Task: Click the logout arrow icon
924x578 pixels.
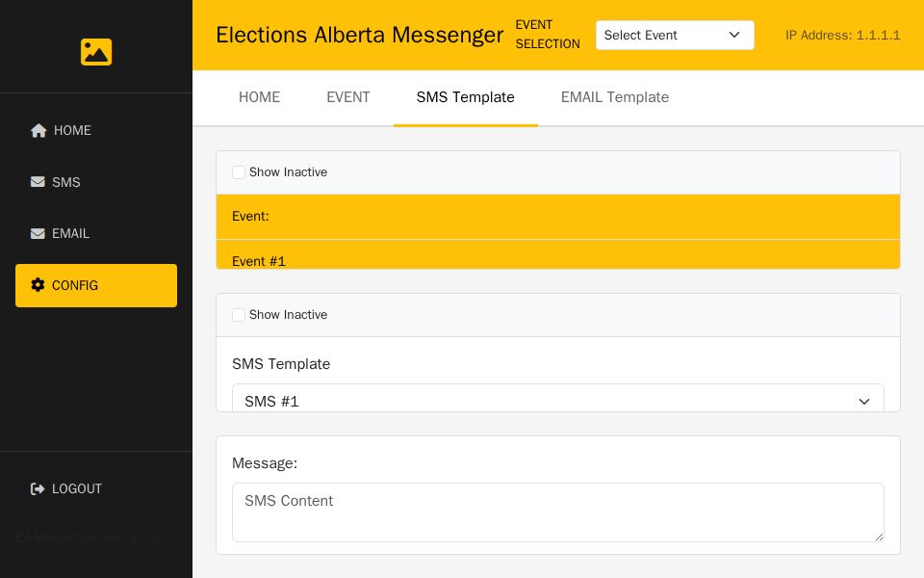Action: pos(38,488)
